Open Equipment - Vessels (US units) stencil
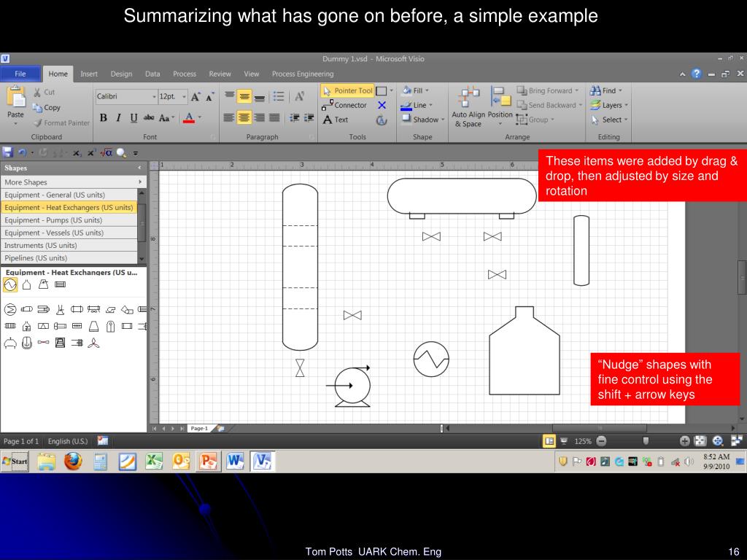Screen dimensions: 747x560 tap(69, 233)
